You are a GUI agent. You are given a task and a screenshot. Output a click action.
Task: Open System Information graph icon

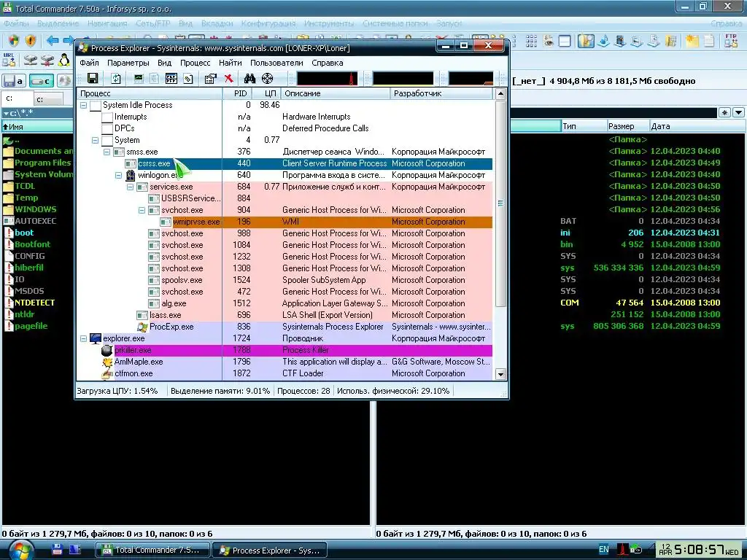coord(139,78)
